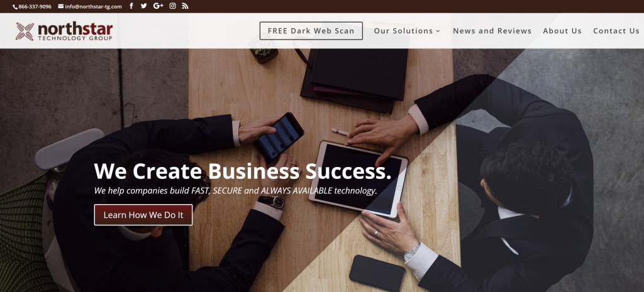
Task: Open the Instagram camera icon
Action: (x=173, y=6)
